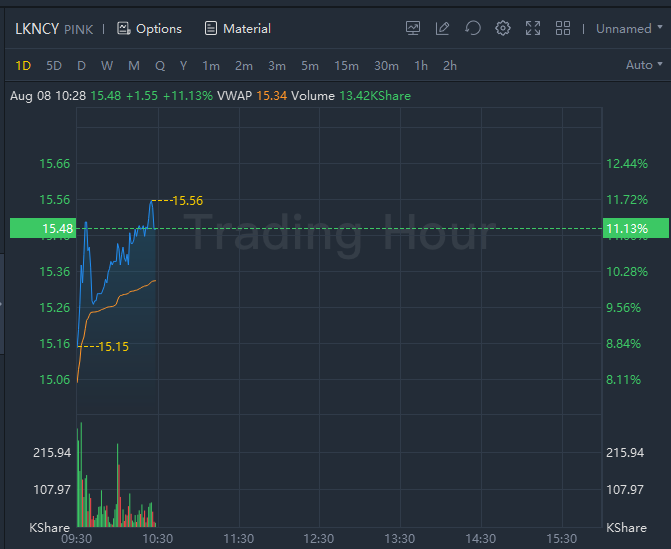This screenshot has height=549, width=671.
Task: Open chart settings gear
Action: 503,29
